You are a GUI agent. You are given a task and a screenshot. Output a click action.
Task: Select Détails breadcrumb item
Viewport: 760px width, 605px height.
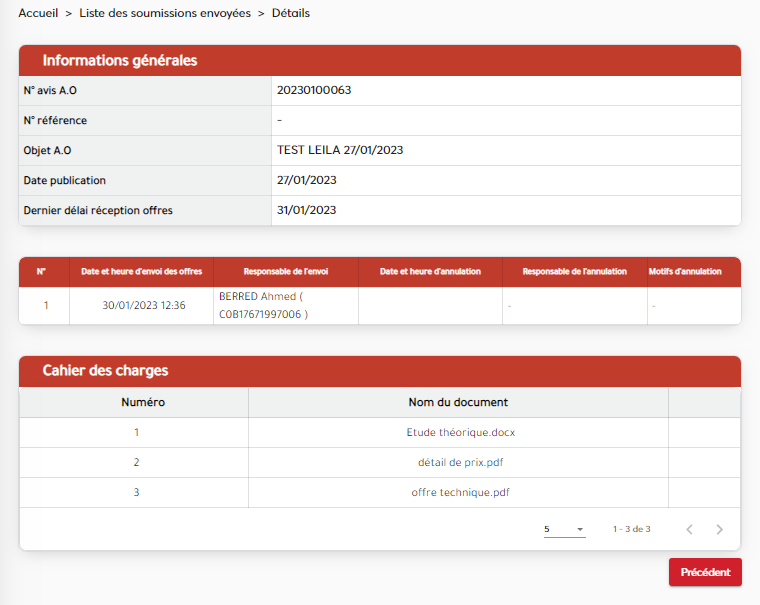point(291,14)
